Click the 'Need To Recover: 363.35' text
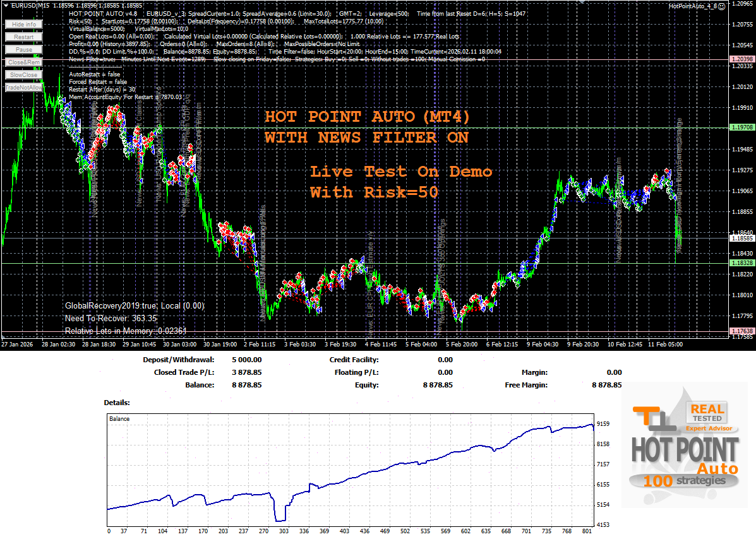 click(111, 318)
